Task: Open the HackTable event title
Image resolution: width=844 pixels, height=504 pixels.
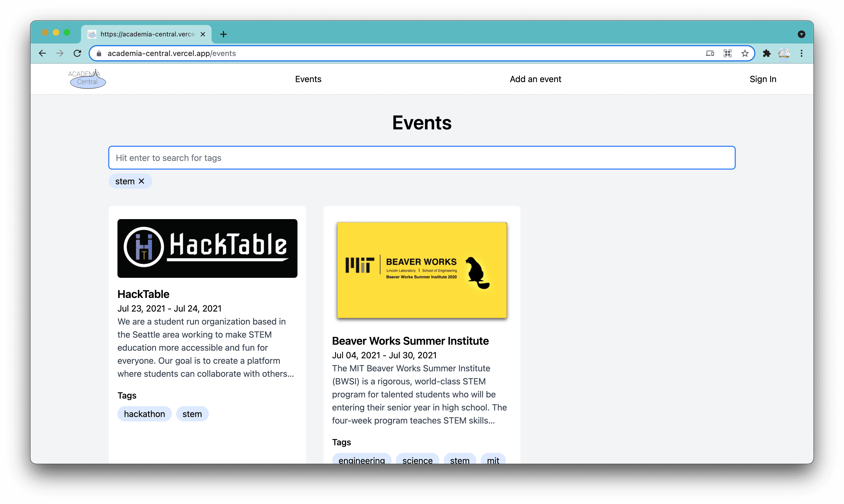Action: (x=143, y=294)
